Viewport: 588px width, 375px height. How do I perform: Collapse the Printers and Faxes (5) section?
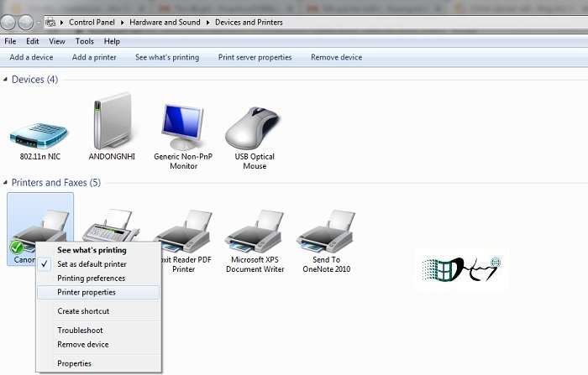click(6, 183)
